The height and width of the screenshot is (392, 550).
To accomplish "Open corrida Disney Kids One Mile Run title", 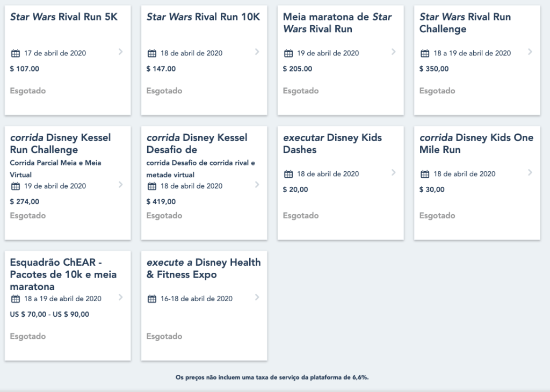I will tap(476, 143).
